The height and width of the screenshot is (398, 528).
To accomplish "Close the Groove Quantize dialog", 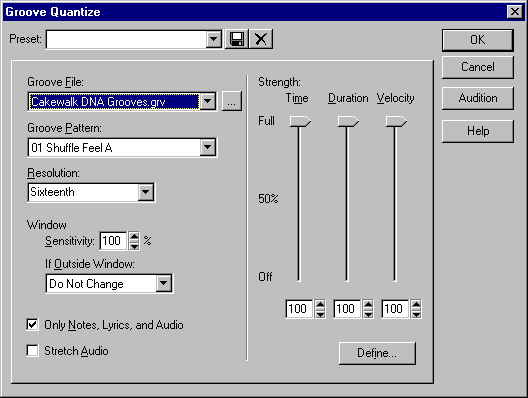I will pos(515,12).
